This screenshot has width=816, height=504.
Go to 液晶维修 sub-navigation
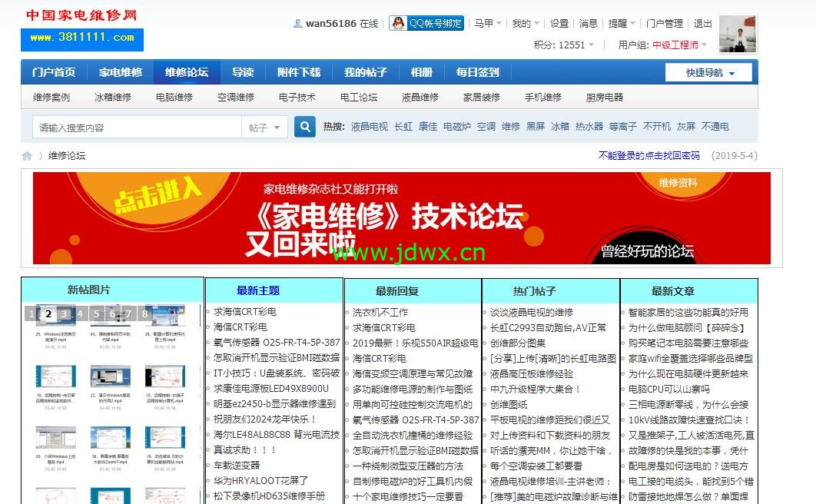[x=420, y=98]
